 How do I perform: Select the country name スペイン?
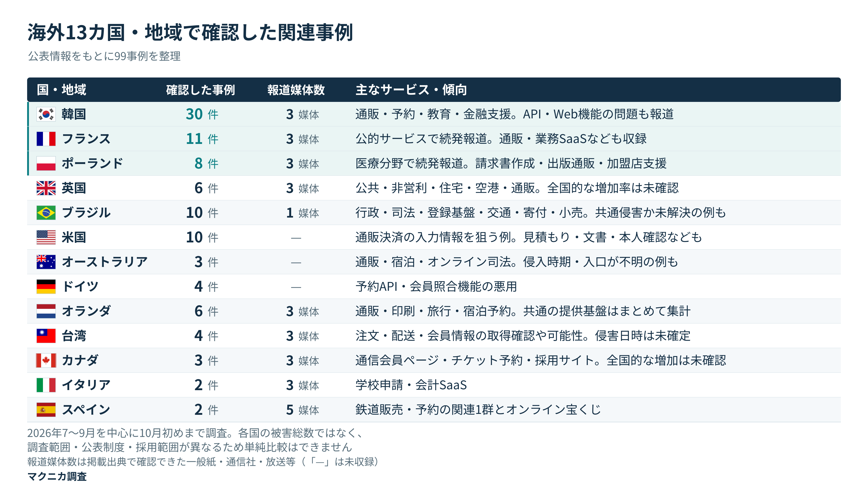pyautogui.click(x=86, y=409)
